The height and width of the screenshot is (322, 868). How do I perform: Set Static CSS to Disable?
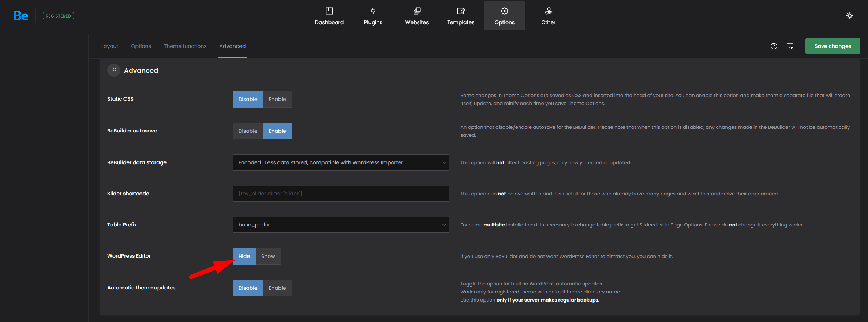tap(248, 99)
